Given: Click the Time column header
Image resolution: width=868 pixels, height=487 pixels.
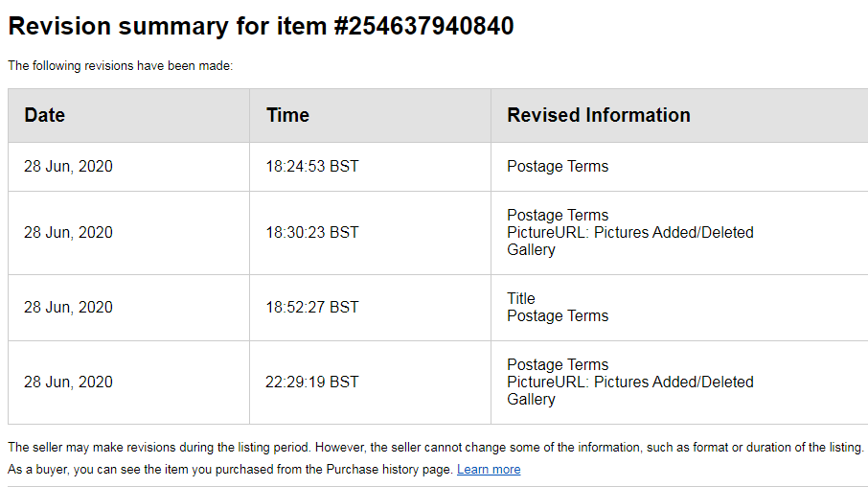Looking at the screenshot, I should [287, 115].
